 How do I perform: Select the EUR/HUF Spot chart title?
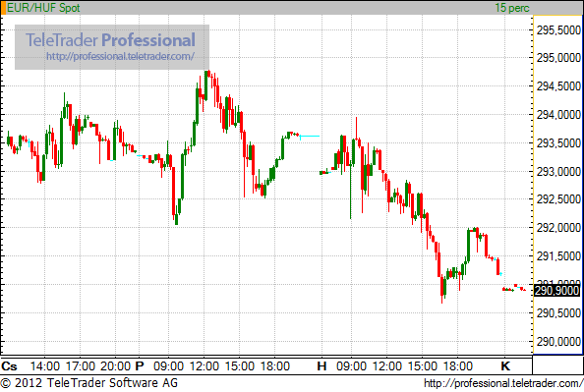tap(43, 8)
